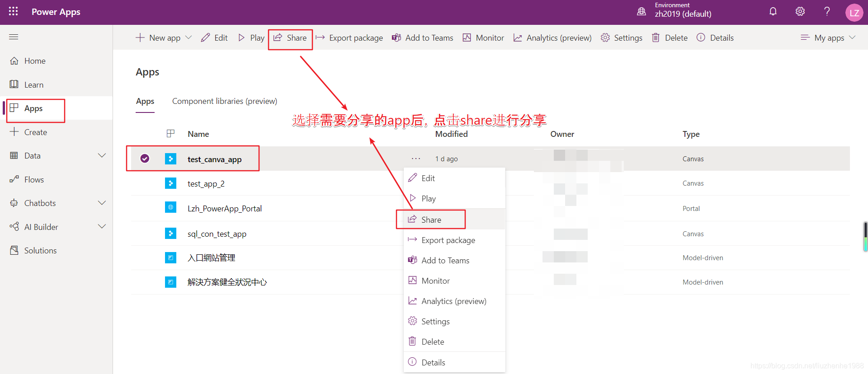Open the test_canva_app name link
The image size is (868, 374).
click(x=214, y=159)
